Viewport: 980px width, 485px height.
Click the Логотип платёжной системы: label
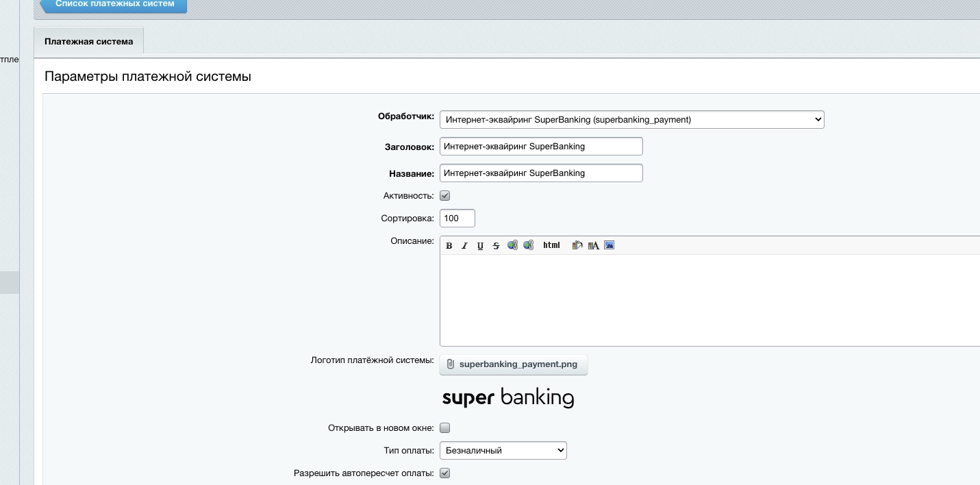(x=373, y=360)
